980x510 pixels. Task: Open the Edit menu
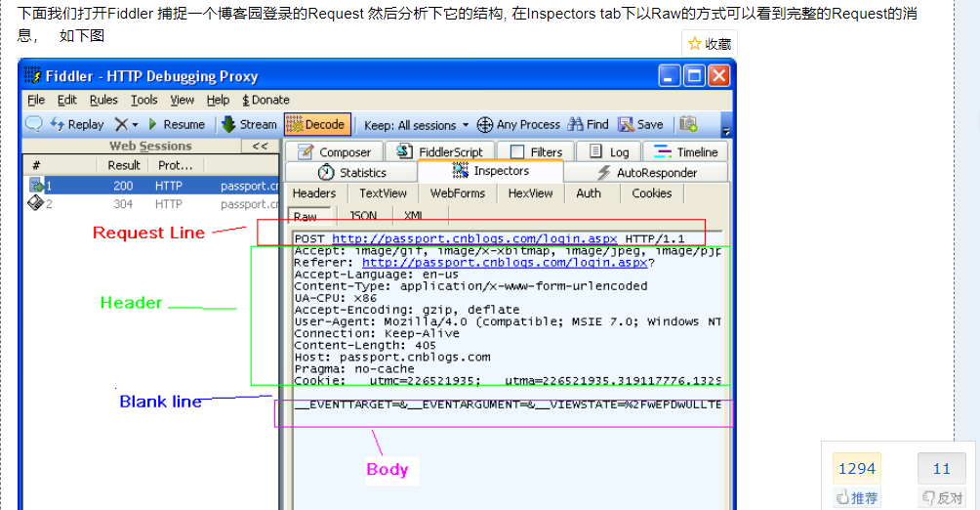click(x=67, y=100)
